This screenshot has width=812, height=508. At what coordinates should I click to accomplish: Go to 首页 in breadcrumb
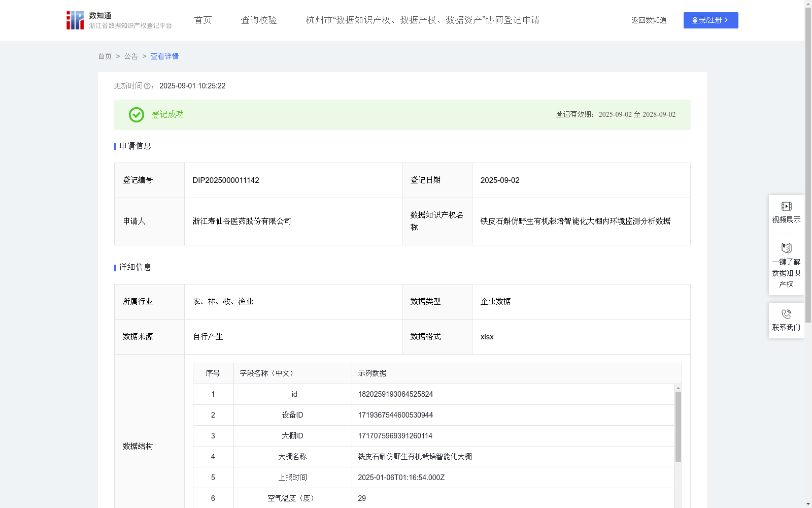click(105, 56)
